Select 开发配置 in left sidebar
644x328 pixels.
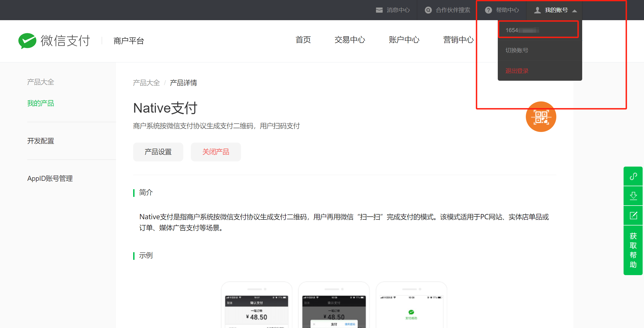point(41,141)
